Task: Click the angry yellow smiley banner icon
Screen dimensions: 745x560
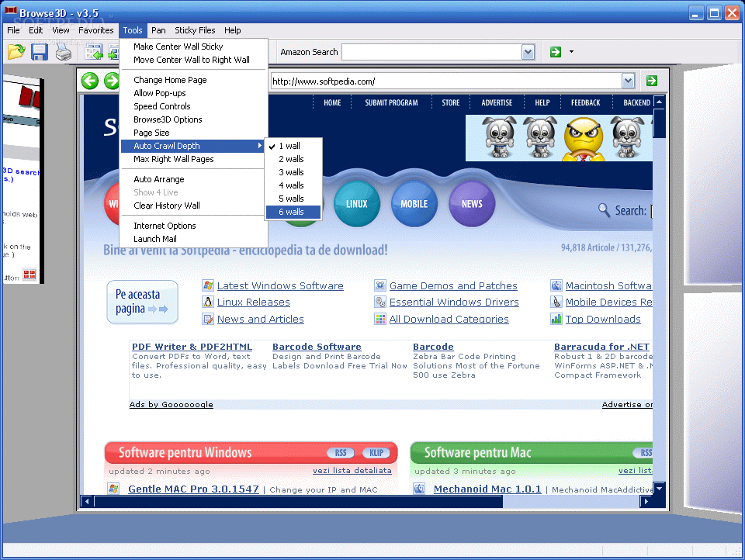Action: [x=584, y=139]
